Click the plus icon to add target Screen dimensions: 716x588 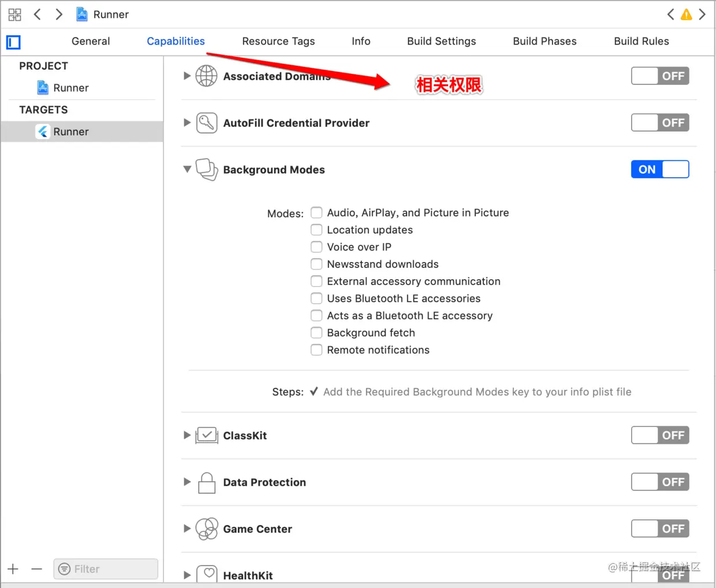[x=13, y=569]
